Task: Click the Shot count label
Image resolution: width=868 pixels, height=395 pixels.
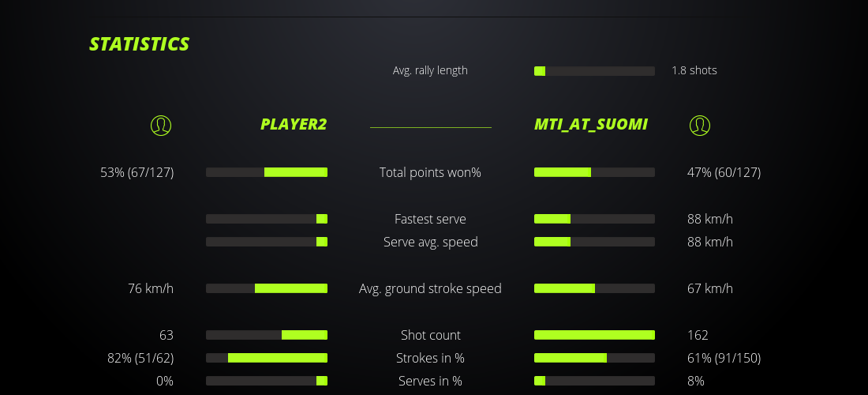Action: point(430,335)
